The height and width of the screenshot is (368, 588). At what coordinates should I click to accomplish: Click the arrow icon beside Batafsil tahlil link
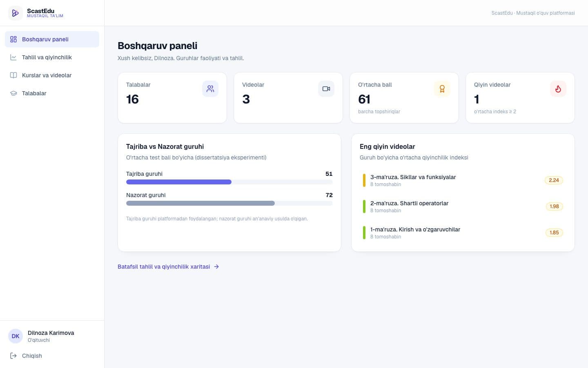tap(216, 267)
